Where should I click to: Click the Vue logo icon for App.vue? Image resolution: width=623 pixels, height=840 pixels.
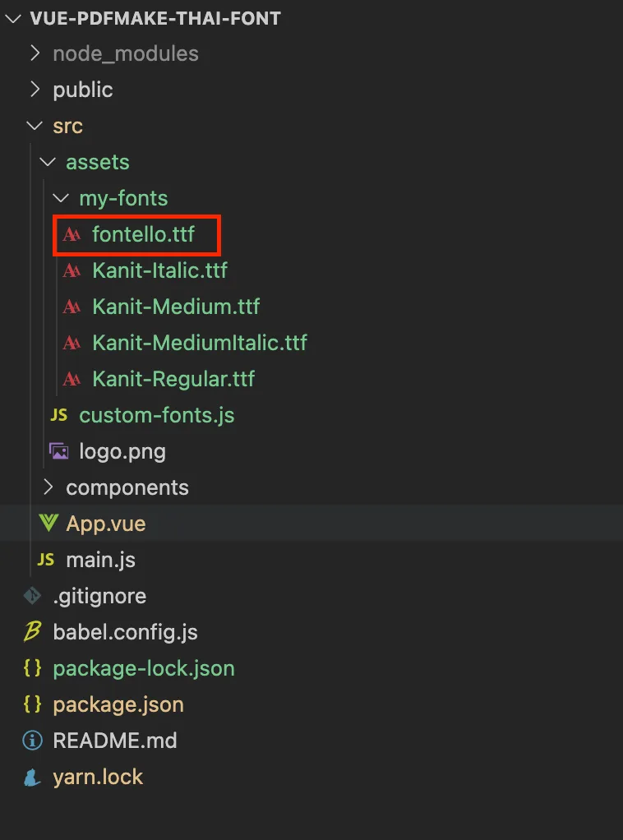48,523
